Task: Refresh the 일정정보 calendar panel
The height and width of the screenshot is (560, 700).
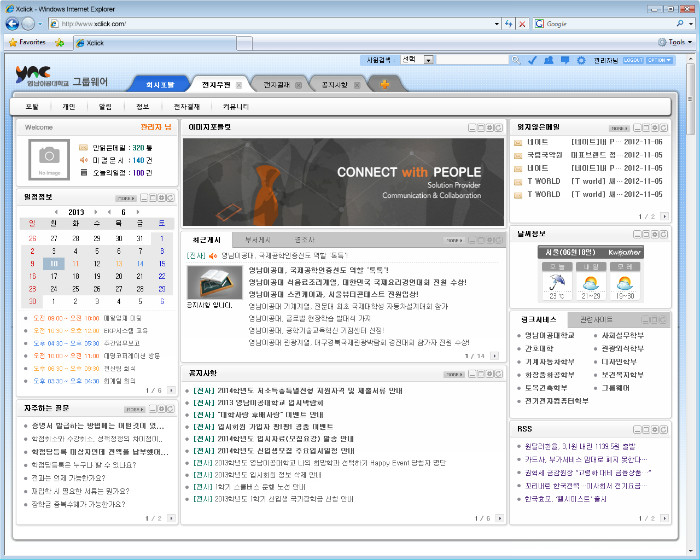Action: (171, 197)
